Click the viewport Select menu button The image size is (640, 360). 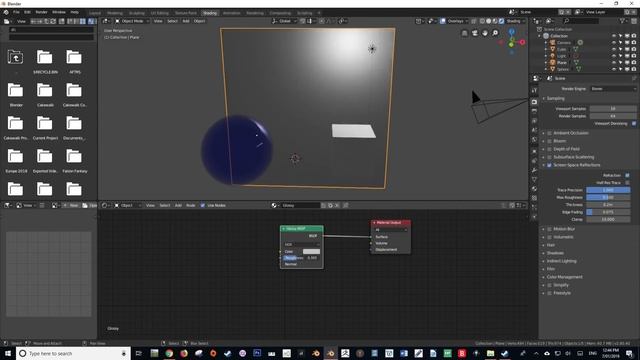[173, 21]
